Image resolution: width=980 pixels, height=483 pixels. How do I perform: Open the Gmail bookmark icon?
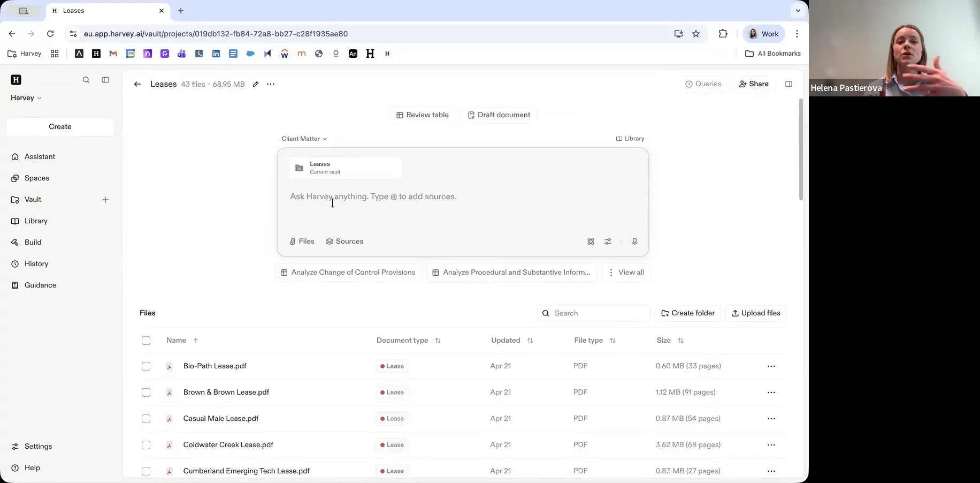pyautogui.click(x=113, y=54)
